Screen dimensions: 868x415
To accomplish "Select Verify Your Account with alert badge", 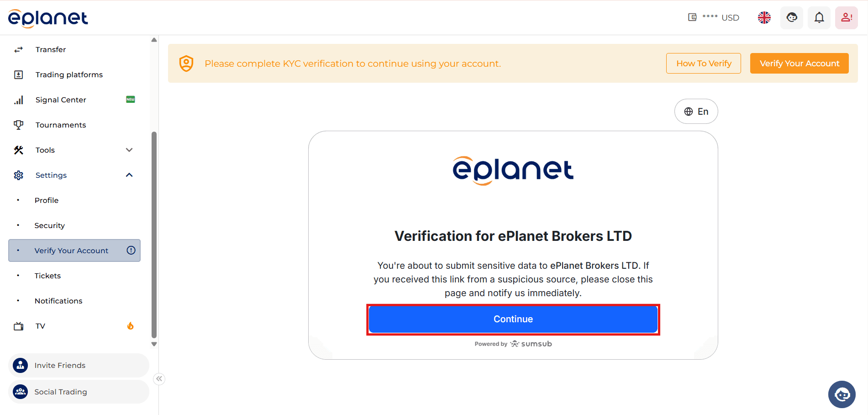I will (71, 250).
